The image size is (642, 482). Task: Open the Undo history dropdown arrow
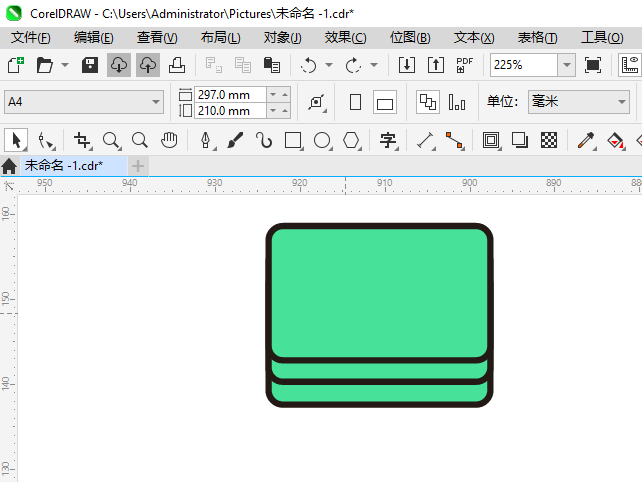click(329, 65)
